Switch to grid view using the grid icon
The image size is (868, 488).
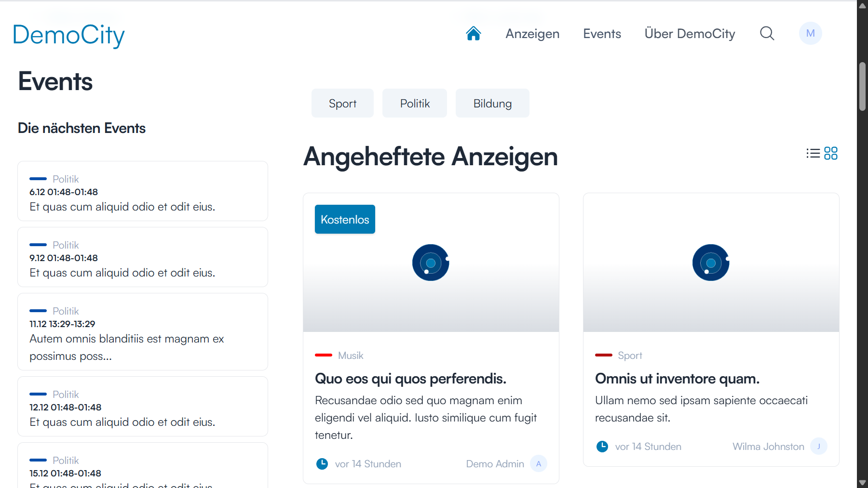pyautogui.click(x=831, y=153)
